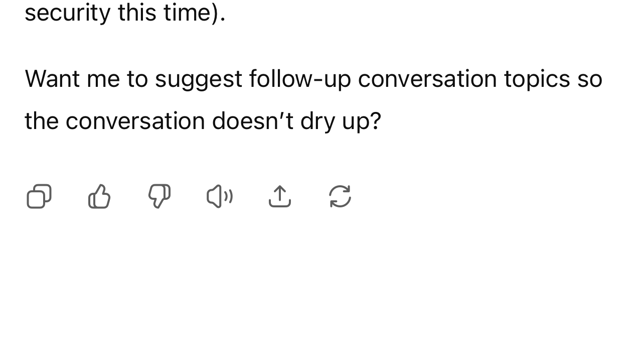The width and height of the screenshot is (644, 362).
Task: Give the response a thumbs down
Action: coord(159,196)
